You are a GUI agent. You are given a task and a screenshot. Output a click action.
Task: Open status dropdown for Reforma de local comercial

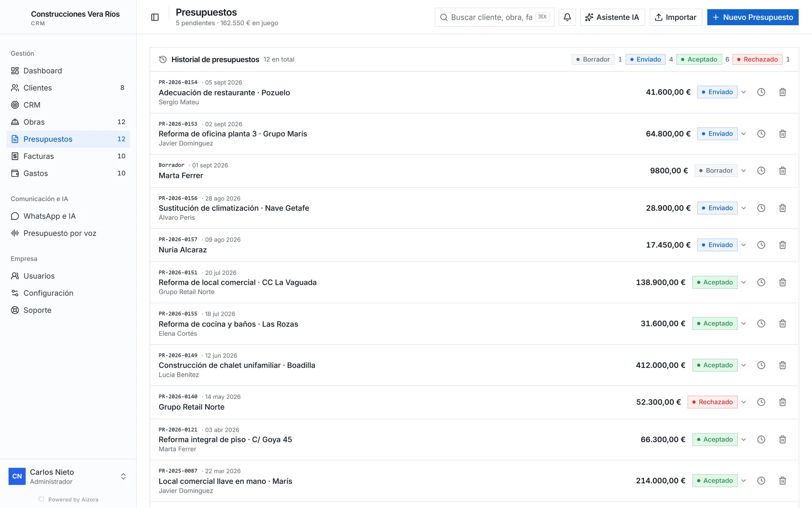tap(744, 282)
